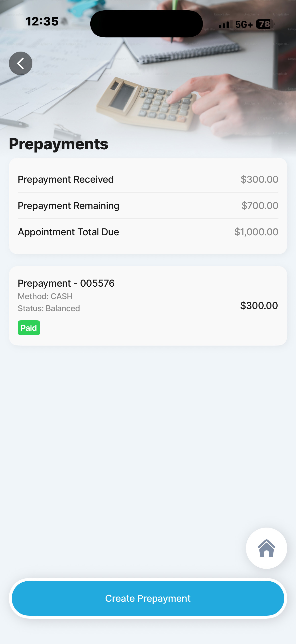Tap the Status: Balanced text
This screenshot has width=296, height=644.
49,308
